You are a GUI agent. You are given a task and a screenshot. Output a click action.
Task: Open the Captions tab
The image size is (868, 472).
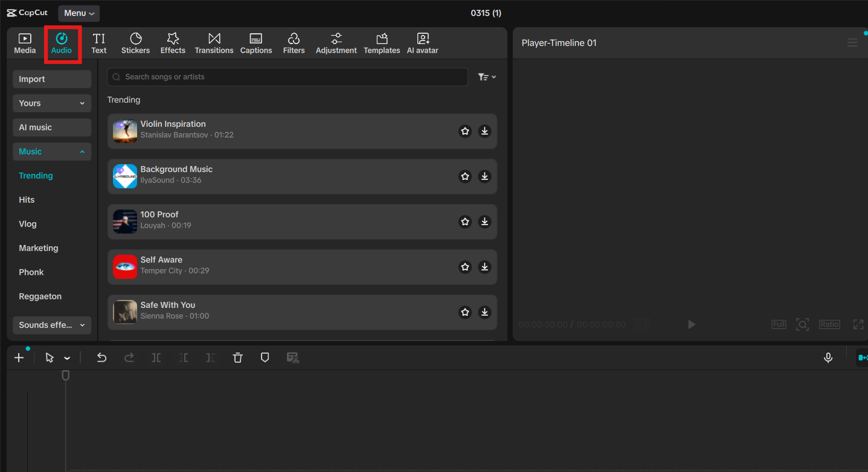pos(256,43)
